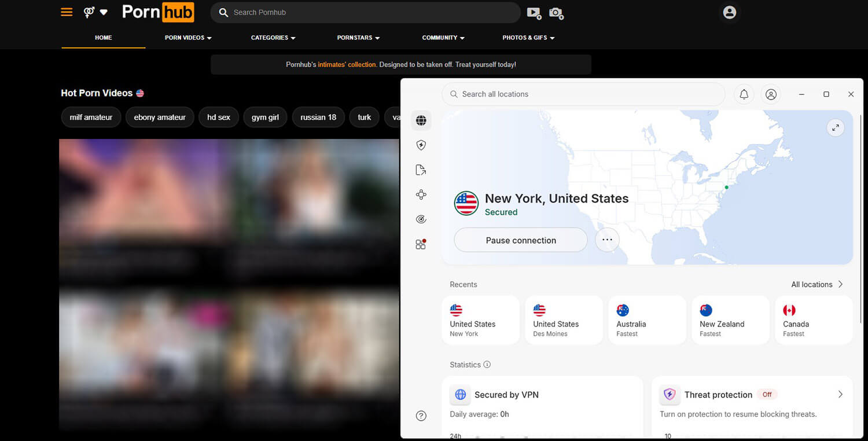
Task: Open the orientation selector dropdown on website
Action: click(95, 12)
